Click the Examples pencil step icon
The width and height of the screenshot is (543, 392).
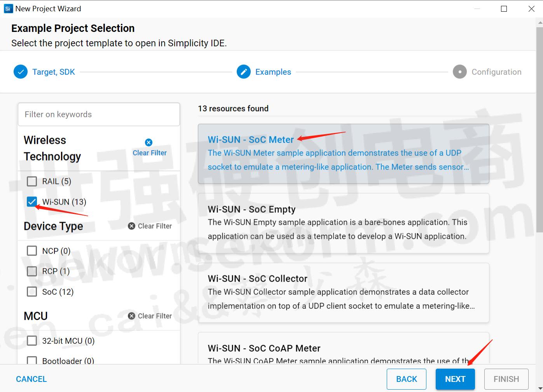244,72
